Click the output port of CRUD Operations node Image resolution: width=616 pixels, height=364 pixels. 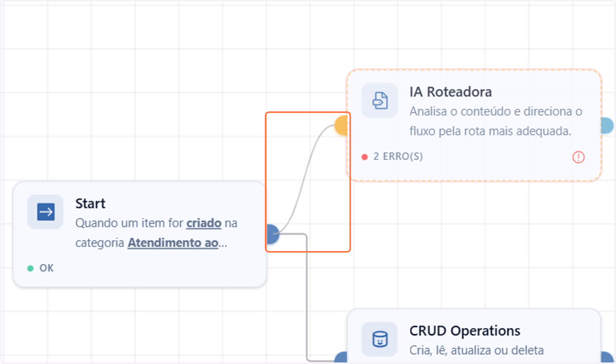pyautogui.click(x=607, y=358)
